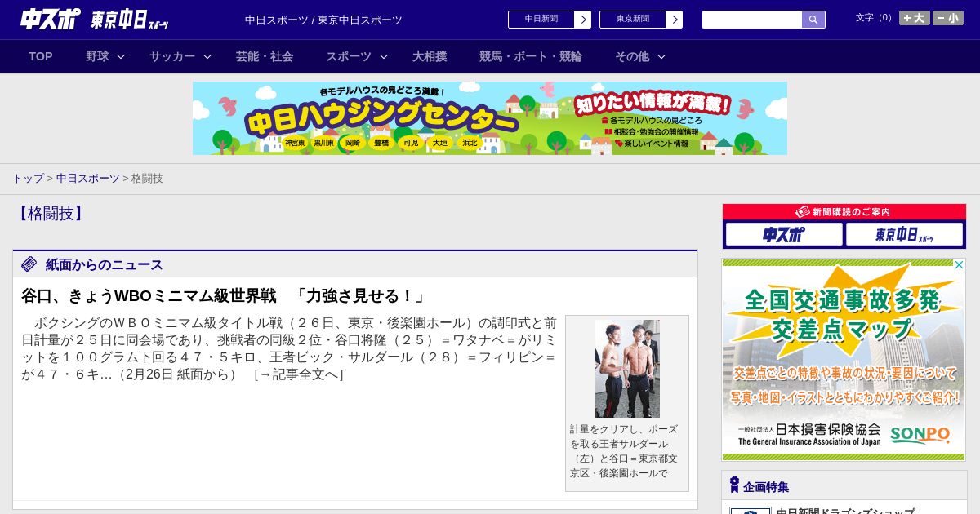980x514 pixels.
Task: Open the 競馬・ボート・競輪 menu item
Action: [x=531, y=56]
